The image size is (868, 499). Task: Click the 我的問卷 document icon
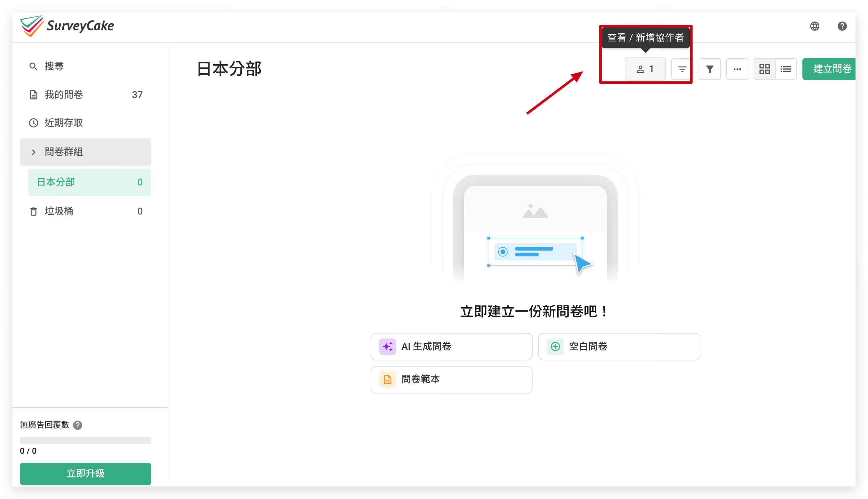point(33,95)
